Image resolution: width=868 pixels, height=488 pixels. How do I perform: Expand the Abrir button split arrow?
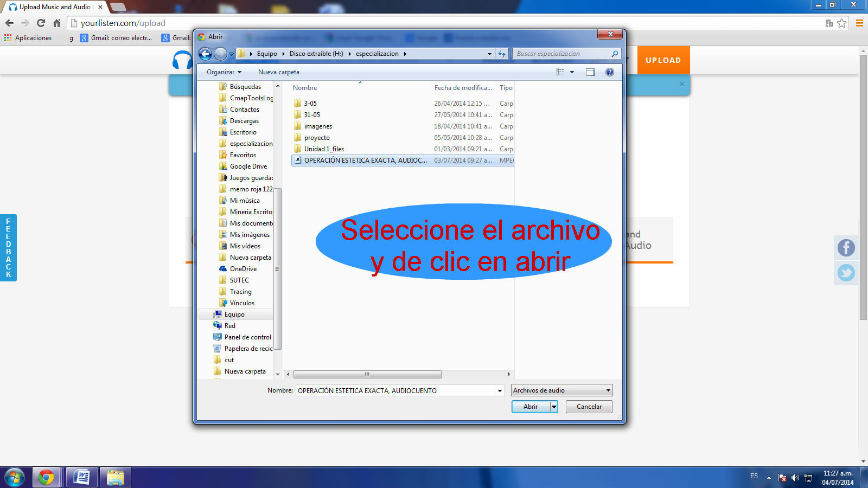(554, 407)
